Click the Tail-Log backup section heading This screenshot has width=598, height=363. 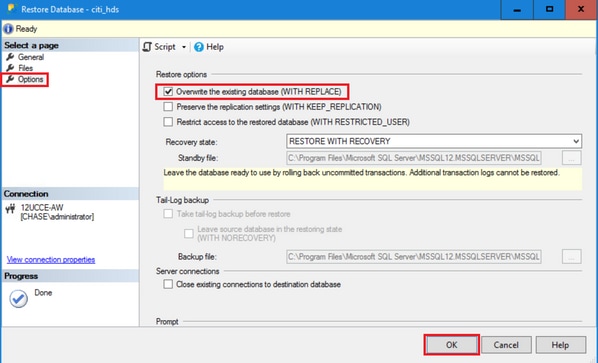[182, 200]
